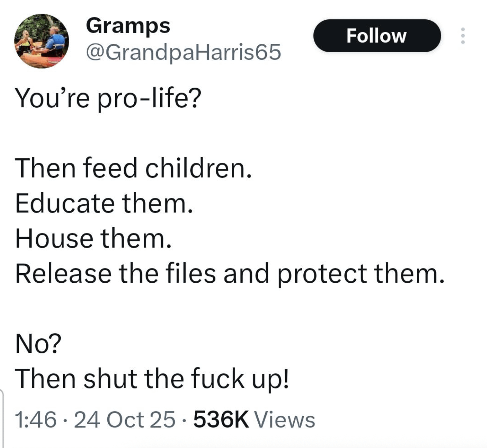The height and width of the screenshot is (448, 487).
Task: Click the word Views in footer
Action: pos(285,420)
